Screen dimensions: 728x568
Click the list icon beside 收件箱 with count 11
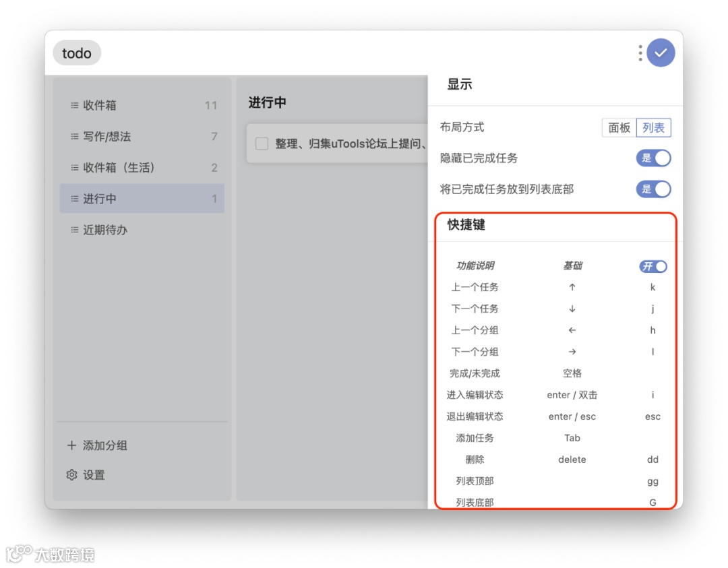tap(74, 105)
